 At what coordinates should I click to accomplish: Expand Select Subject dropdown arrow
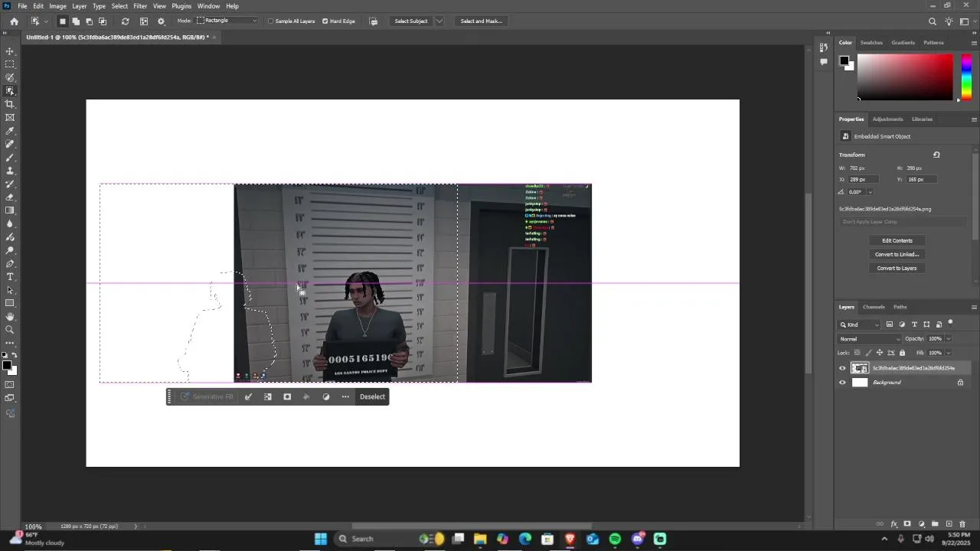click(439, 21)
